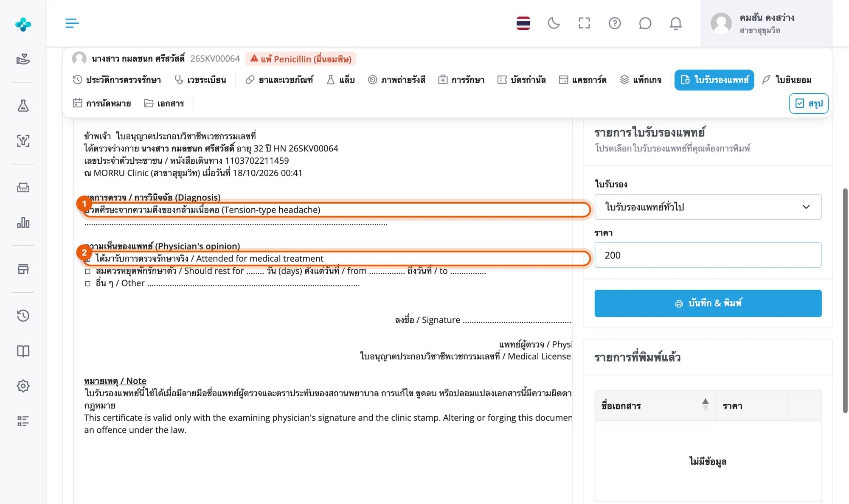
Task: Open บัตรกำนัล tab
Action: tap(522, 80)
